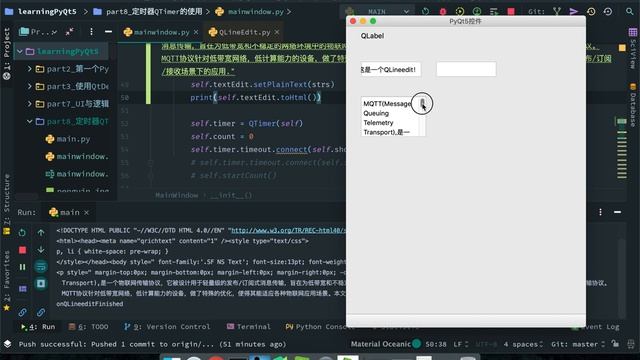
Task: Open the Database side panel
Action: tap(633, 104)
